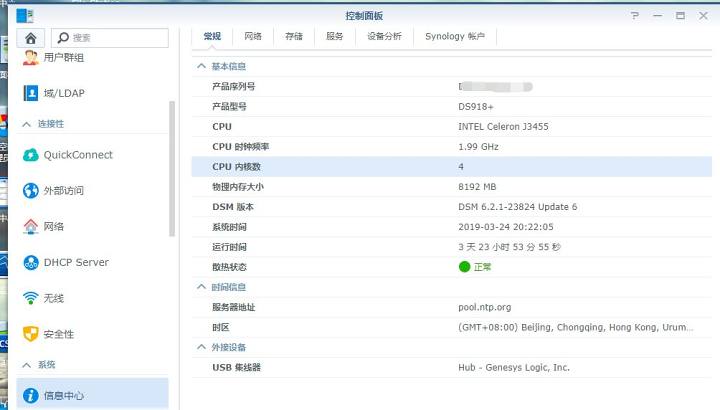Click the 正常 thermal status text

[x=482, y=267]
